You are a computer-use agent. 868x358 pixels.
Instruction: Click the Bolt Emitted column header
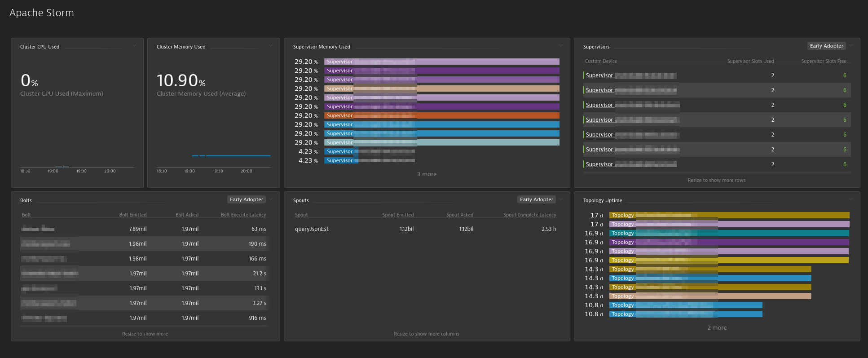(133, 215)
